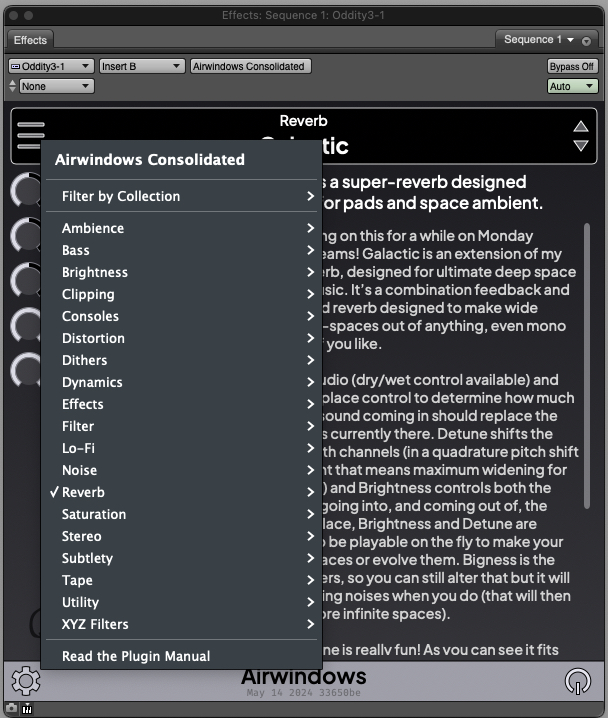Click the hamburger menu icon
This screenshot has width=608, height=718.
click(31, 135)
